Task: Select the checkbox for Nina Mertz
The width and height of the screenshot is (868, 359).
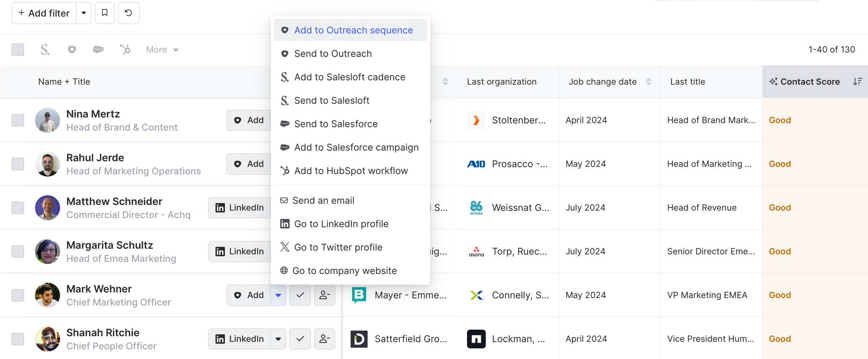Action: (18, 120)
